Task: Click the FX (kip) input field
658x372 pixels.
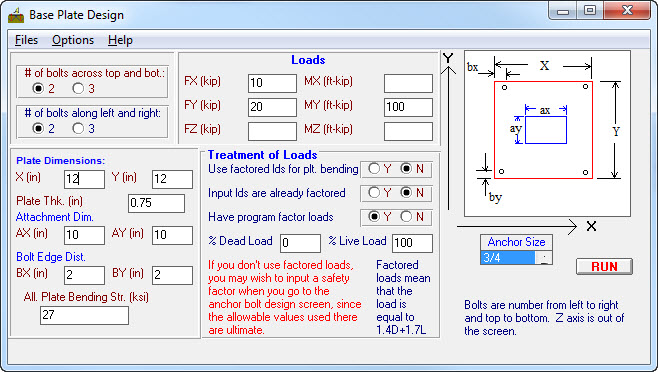Action: pyautogui.click(x=272, y=83)
